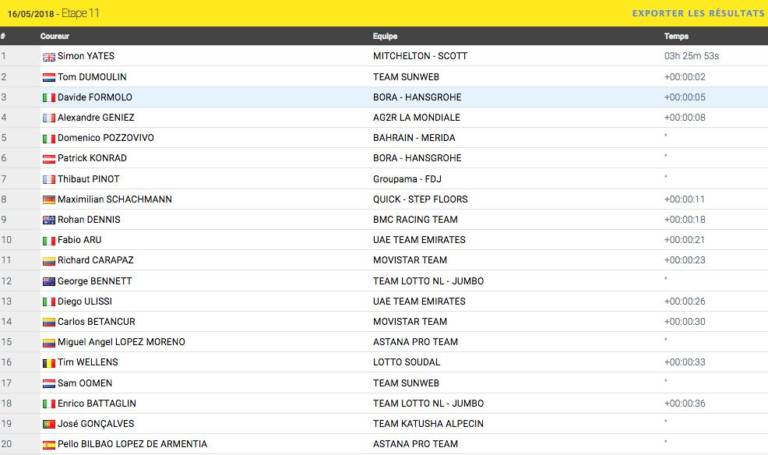Click the Belgian flag beside Tim WELLENS
The height and width of the screenshot is (455, 768).
point(49,363)
